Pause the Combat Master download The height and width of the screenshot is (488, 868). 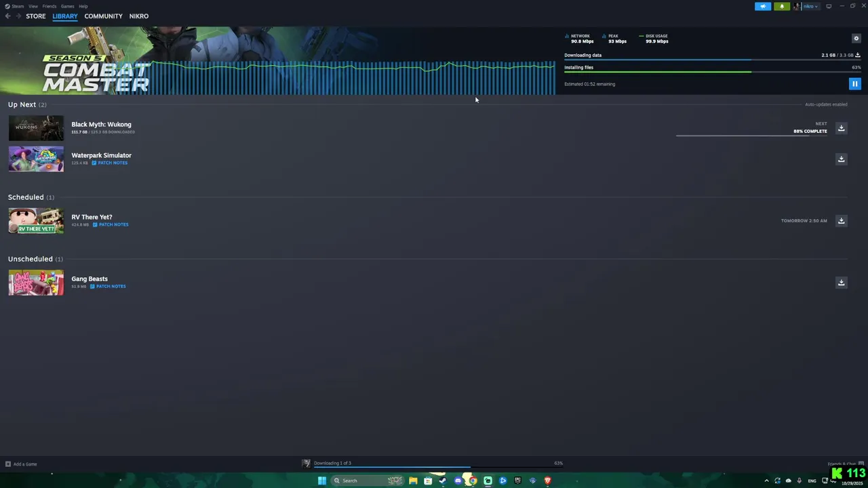[x=854, y=84]
